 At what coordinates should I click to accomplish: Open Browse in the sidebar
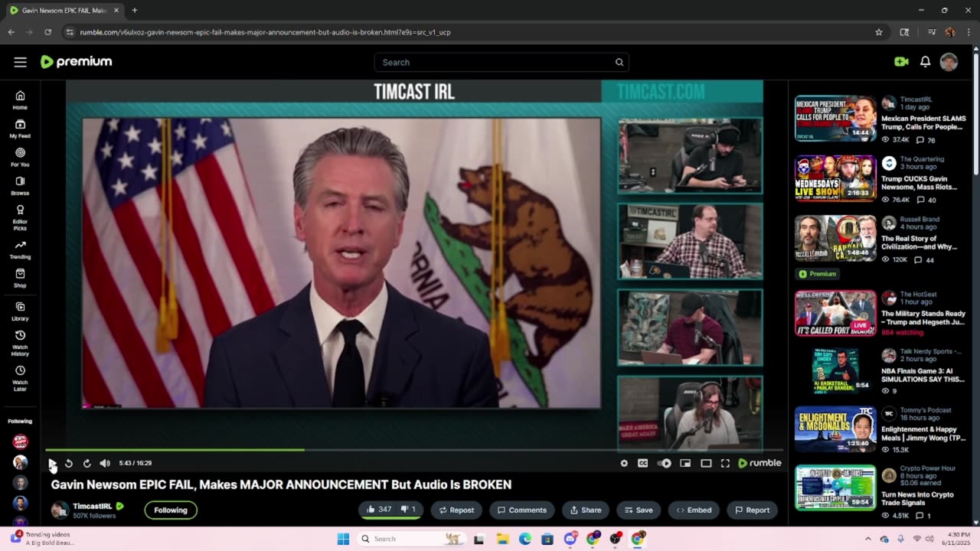20,186
